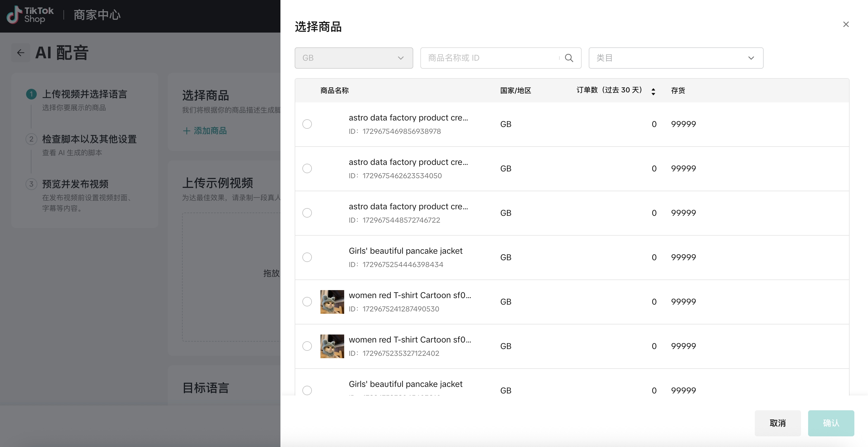
Task: Click the second cat T-shirt thumbnail
Action: (332, 346)
